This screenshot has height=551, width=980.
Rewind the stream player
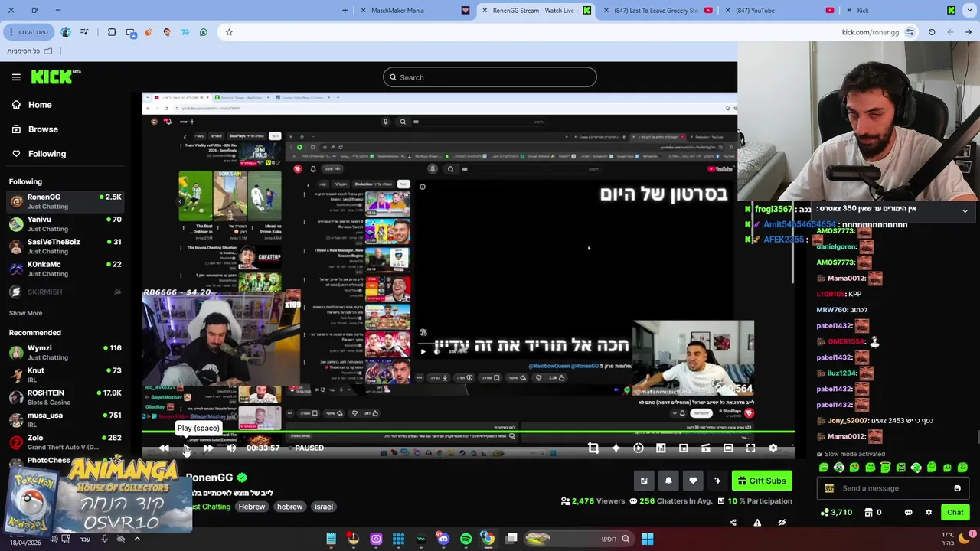pos(164,448)
